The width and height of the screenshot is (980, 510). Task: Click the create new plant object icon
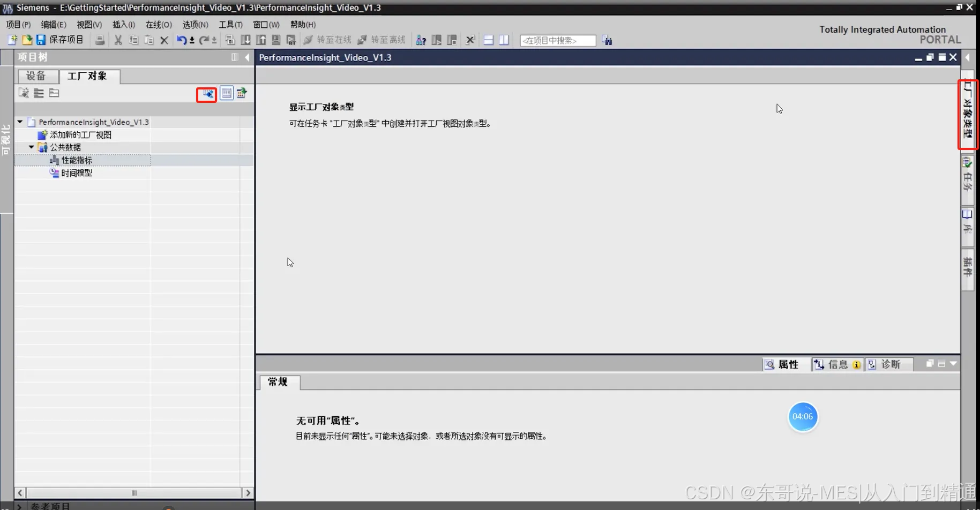(x=24, y=93)
